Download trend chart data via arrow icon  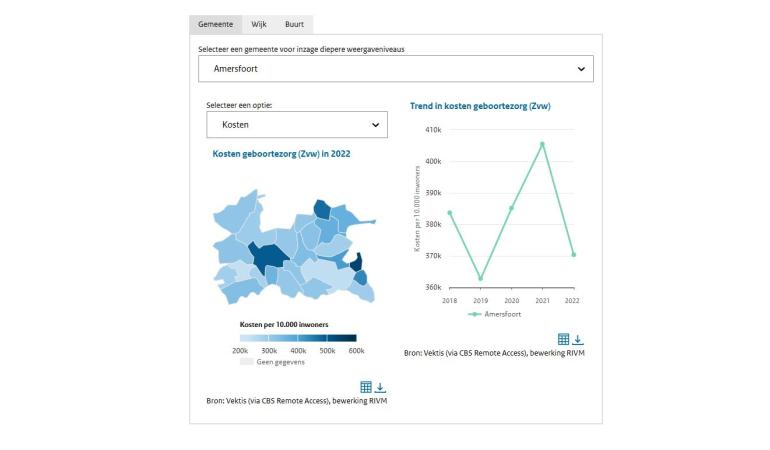578,339
